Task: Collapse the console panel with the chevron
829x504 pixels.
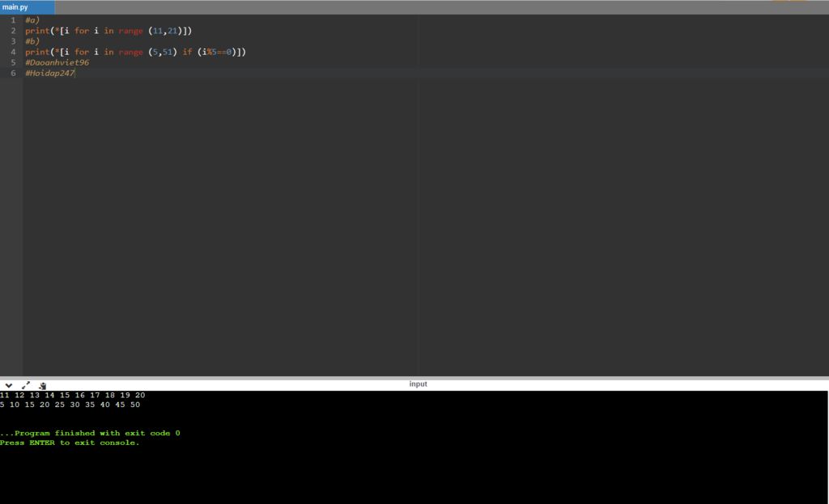Action: [x=8, y=386]
